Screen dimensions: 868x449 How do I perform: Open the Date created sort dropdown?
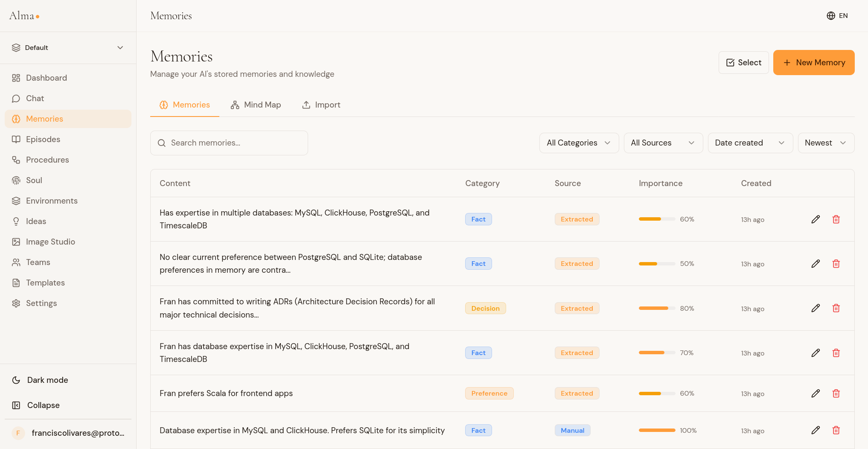click(750, 143)
